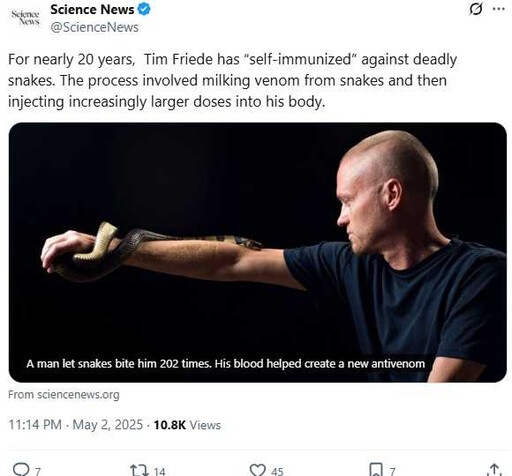This screenshot has height=476, width=512.
Task: Open the @ScienceNews handle link
Action: tap(94, 27)
